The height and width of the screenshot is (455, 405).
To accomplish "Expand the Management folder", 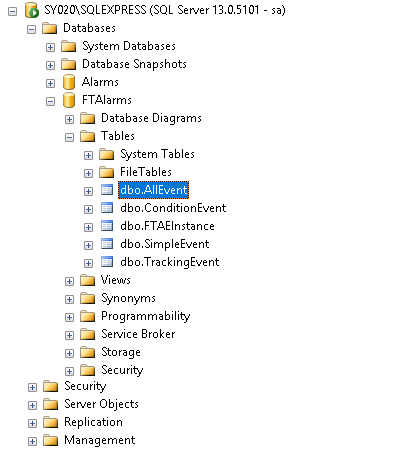I will coord(32,441).
